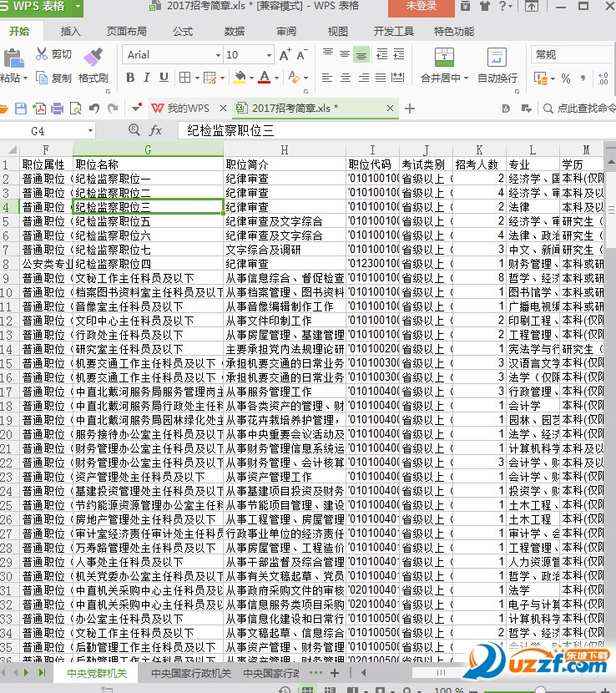Image resolution: width=616 pixels, height=693 pixels.
Task: Click the Paste (粘贴) clipboard icon
Action: [13, 58]
